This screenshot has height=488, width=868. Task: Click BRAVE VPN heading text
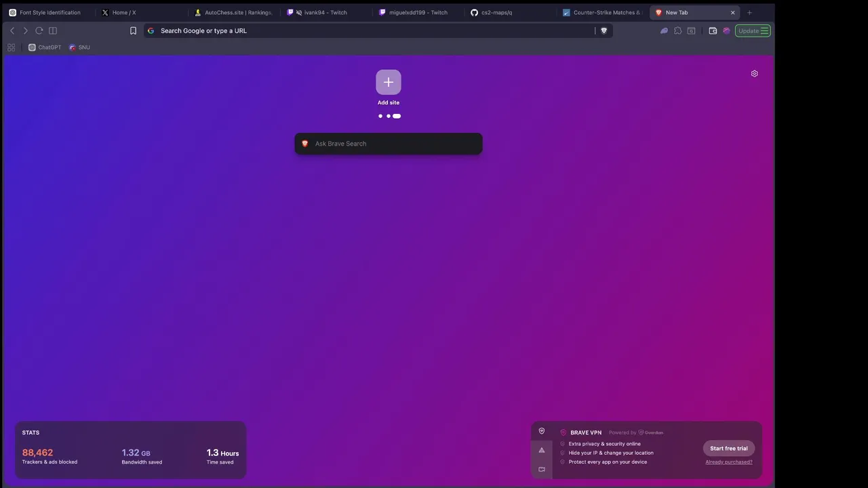click(586, 432)
